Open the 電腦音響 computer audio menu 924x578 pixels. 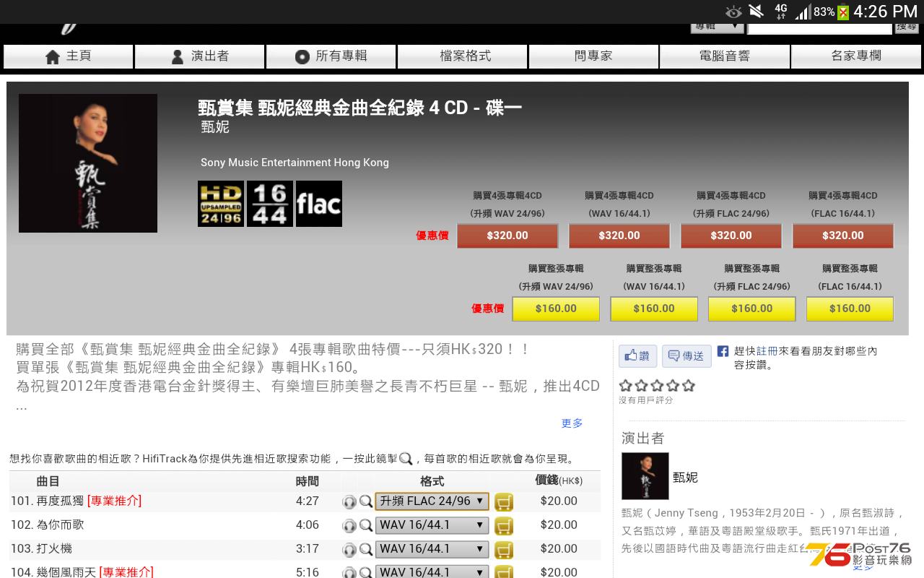725,56
